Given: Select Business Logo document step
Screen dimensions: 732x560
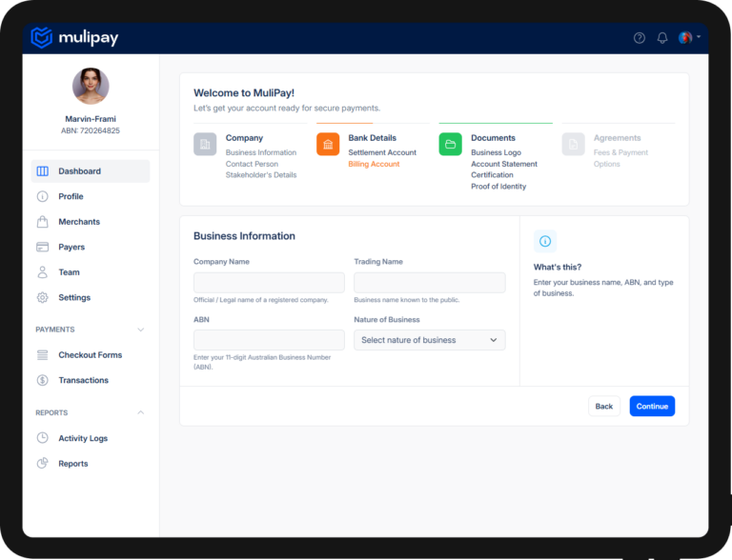Looking at the screenshot, I should point(496,152).
